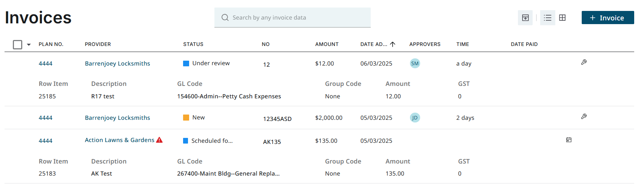Click red warning icon beside Action Lawns
Screen dimensions: 644x185
(159, 140)
